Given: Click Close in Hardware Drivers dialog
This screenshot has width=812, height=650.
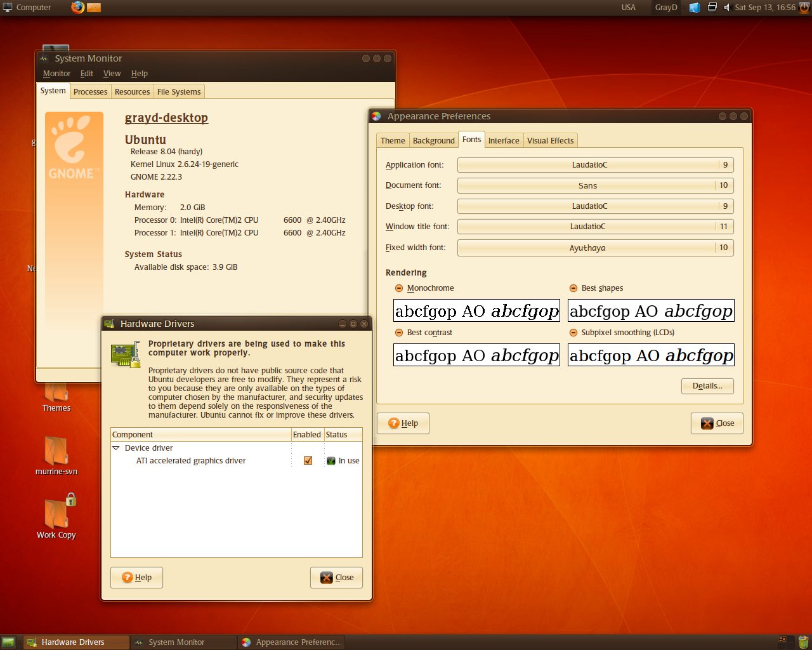Looking at the screenshot, I should [x=336, y=578].
